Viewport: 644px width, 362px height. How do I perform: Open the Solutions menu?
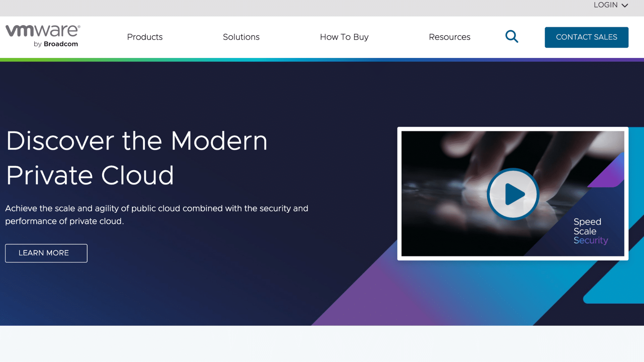(241, 37)
